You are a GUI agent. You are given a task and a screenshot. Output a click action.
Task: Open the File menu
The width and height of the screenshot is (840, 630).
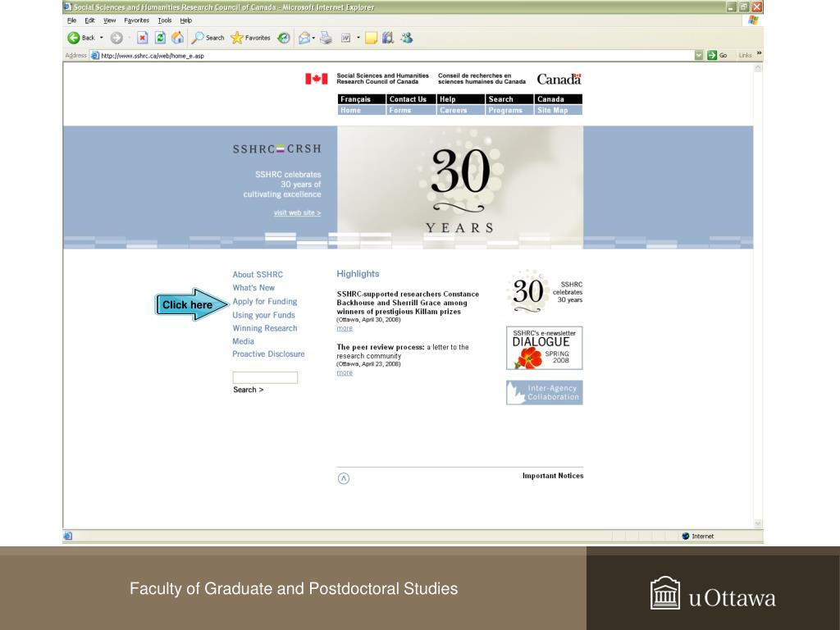(x=72, y=21)
